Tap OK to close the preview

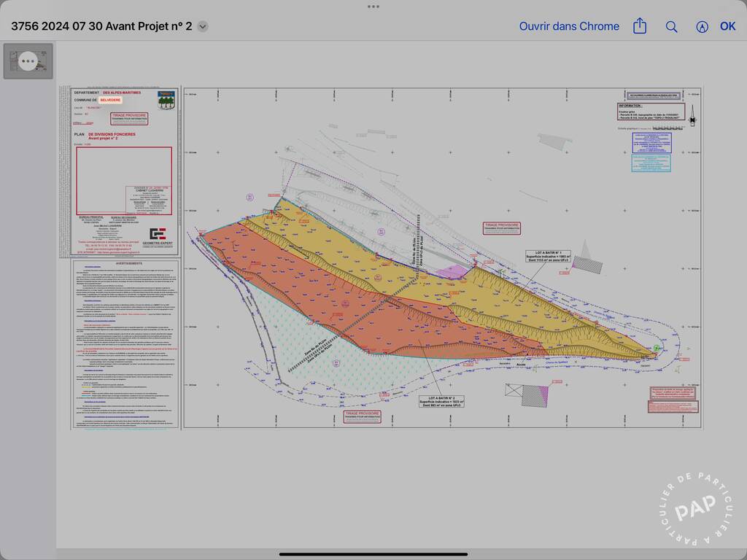click(x=727, y=26)
